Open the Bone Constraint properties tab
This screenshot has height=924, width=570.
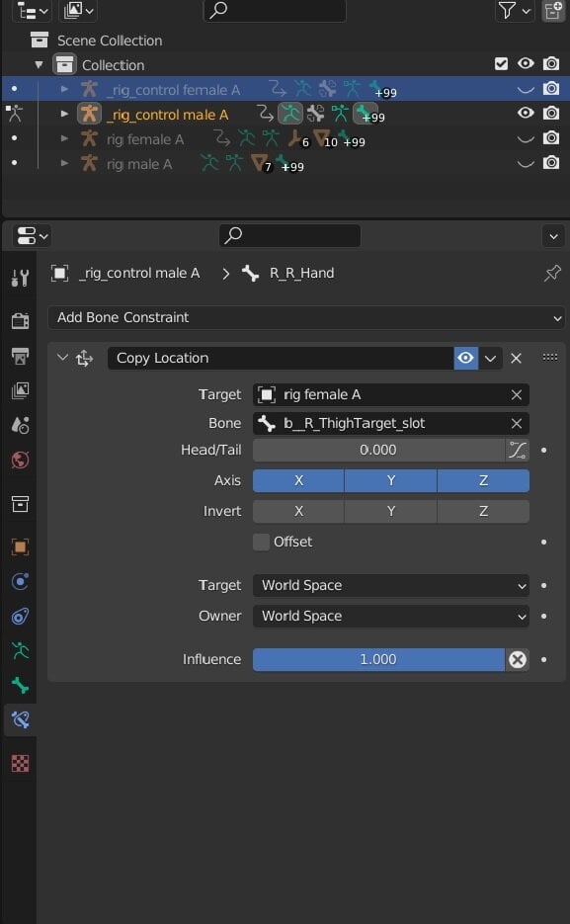tap(20, 719)
